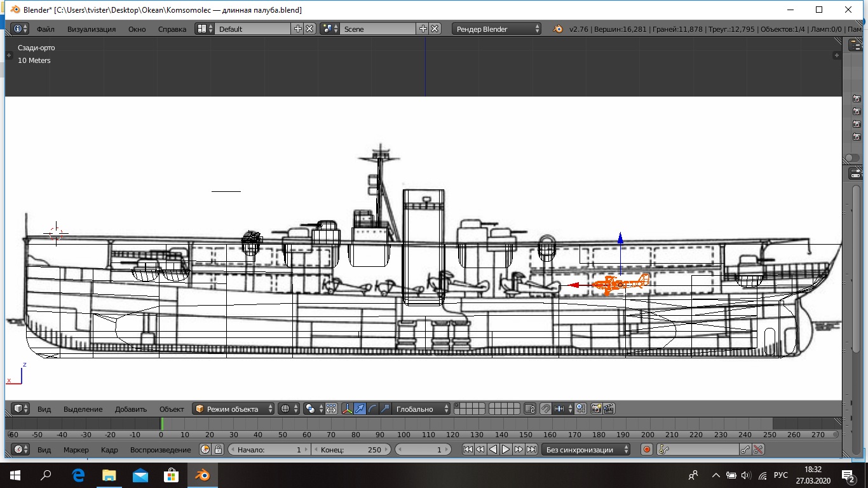Delete the Scene using its X button
868x488 pixels.
(435, 29)
